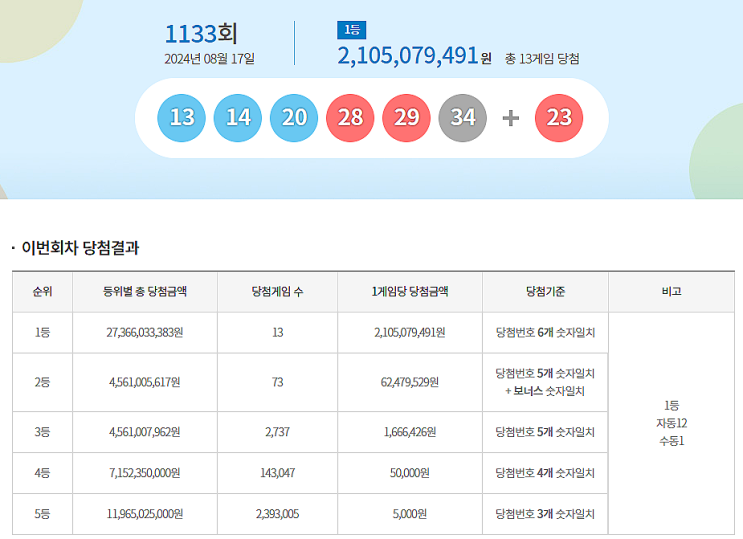Screen dimensions: 743x539
Task: Click criteria 당첨번호 3개 숫자일치
Action: [x=545, y=514]
